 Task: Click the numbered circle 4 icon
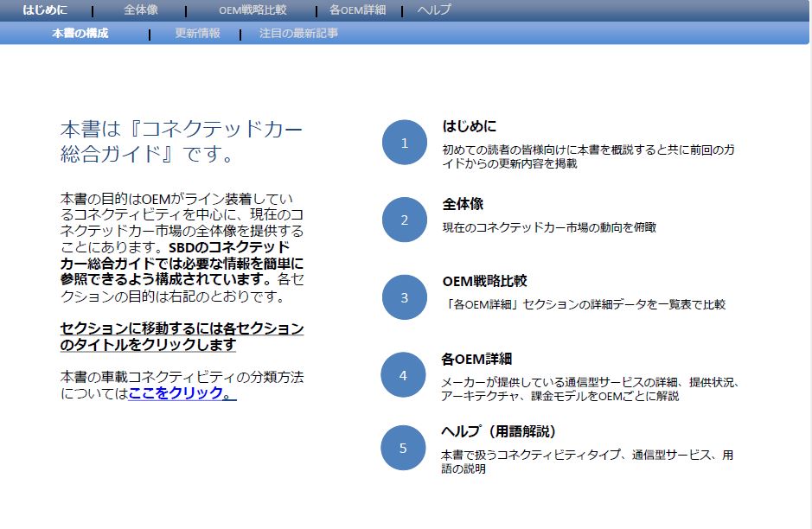403,375
